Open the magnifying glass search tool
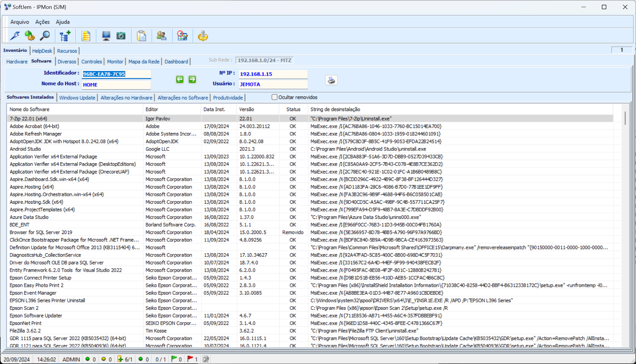The width and height of the screenshot is (636, 364). pyautogui.click(x=45, y=36)
